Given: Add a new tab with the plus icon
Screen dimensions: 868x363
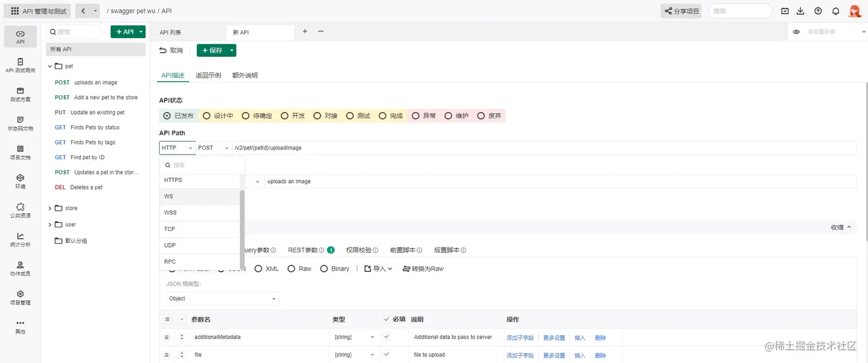Looking at the screenshot, I should pyautogui.click(x=305, y=32).
